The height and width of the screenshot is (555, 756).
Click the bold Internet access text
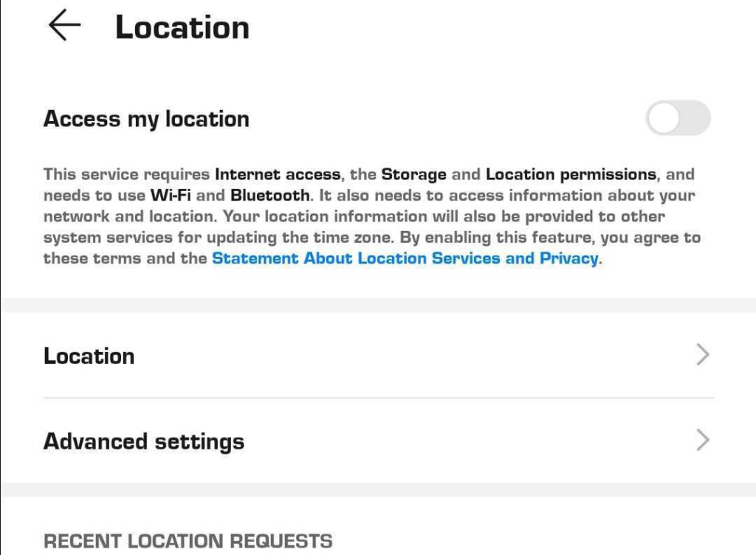point(278,175)
